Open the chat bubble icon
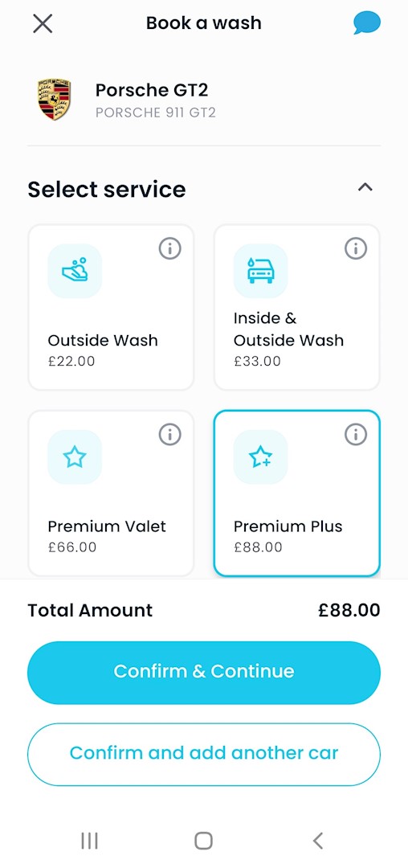The width and height of the screenshot is (408, 868). click(x=367, y=23)
